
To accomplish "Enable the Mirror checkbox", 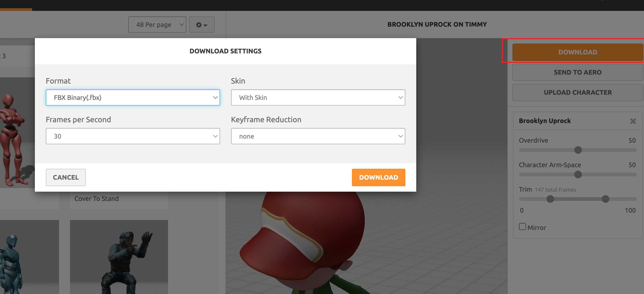I will click(x=522, y=226).
